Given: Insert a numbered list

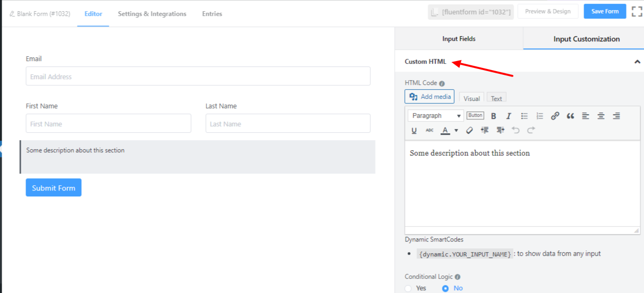Looking at the screenshot, I should (539, 116).
